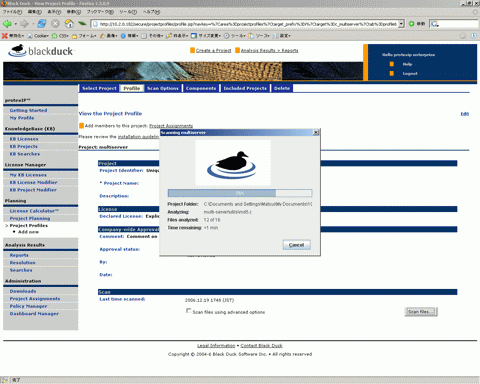Click the orange icon beside Logout
Viewport: 480px width, 384px height.
pos(392,73)
